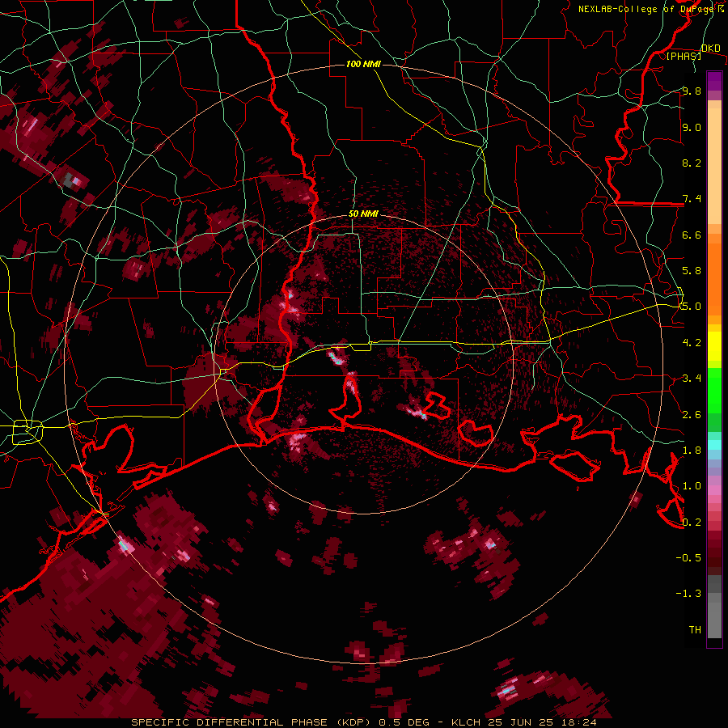
Task: Click the 0.2 value on the color scale
Action: click(692, 522)
